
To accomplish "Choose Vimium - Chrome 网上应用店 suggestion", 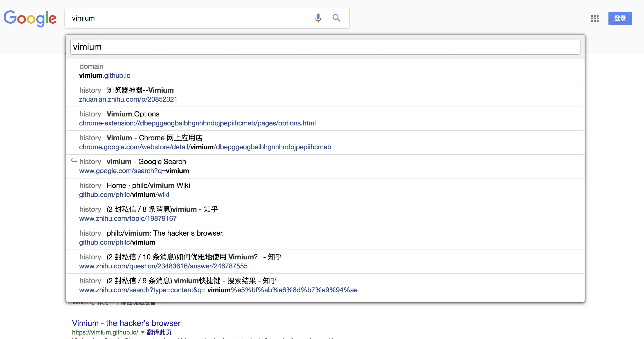I will (x=155, y=138).
